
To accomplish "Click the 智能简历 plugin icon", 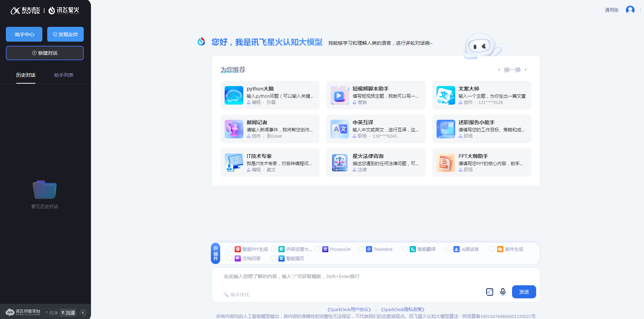I will coord(282,258).
